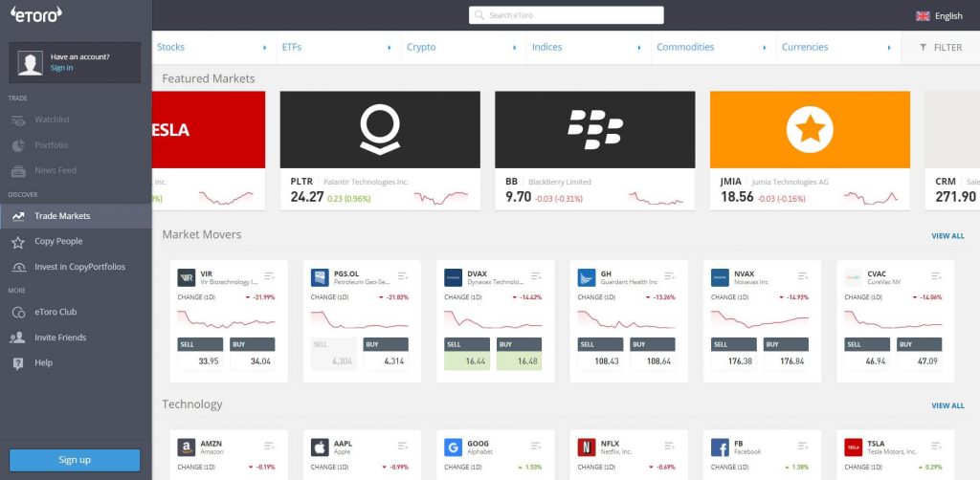
Task: Click the Sign in link
Action: click(x=61, y=68)
